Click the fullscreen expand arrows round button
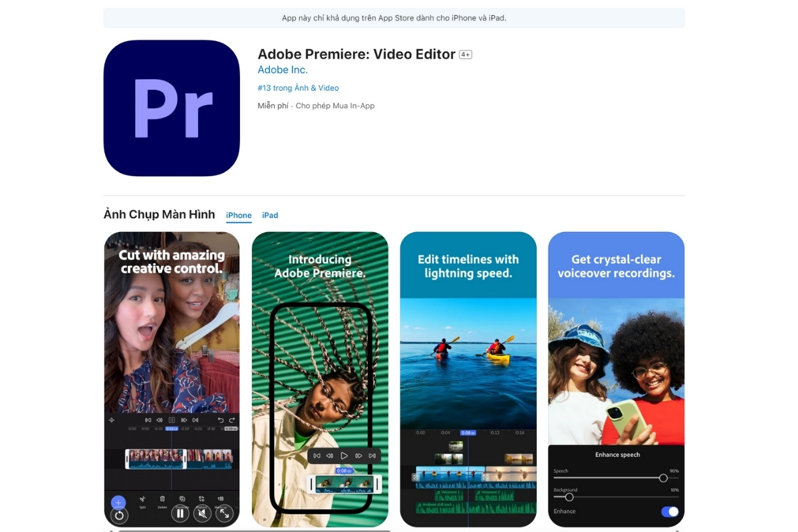Screen dimensions: 798x532 tap(224, 513)
